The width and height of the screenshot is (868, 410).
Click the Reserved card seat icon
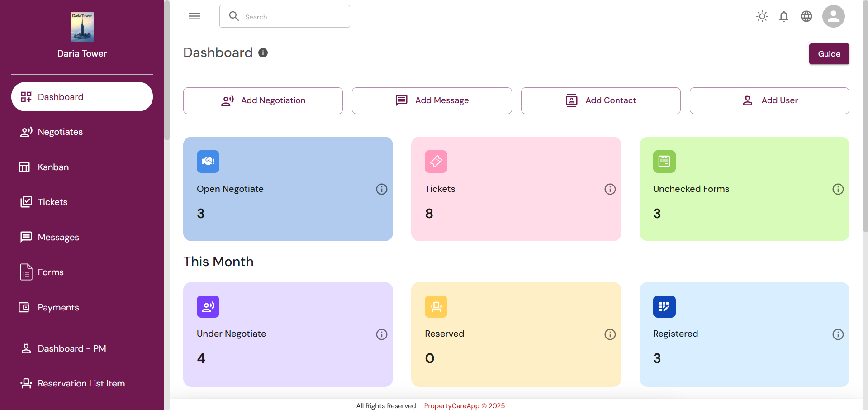[436, 307]
